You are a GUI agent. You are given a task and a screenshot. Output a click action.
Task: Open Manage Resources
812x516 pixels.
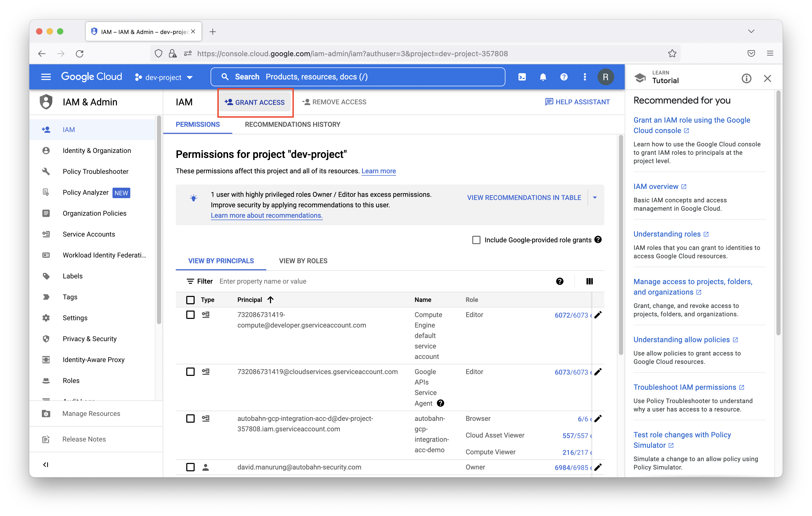(x=96, y=414)
